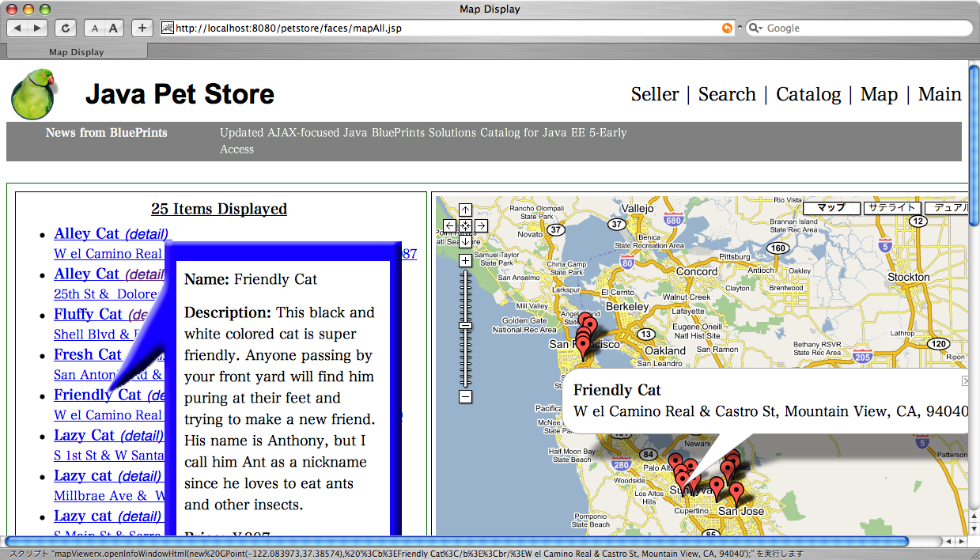Open the Catalog menu link
The image size is (980, 560).
coord(808,94)
